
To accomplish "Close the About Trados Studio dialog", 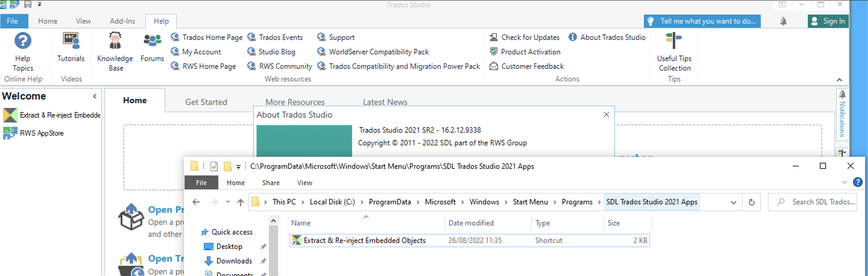I will (607, 115).
